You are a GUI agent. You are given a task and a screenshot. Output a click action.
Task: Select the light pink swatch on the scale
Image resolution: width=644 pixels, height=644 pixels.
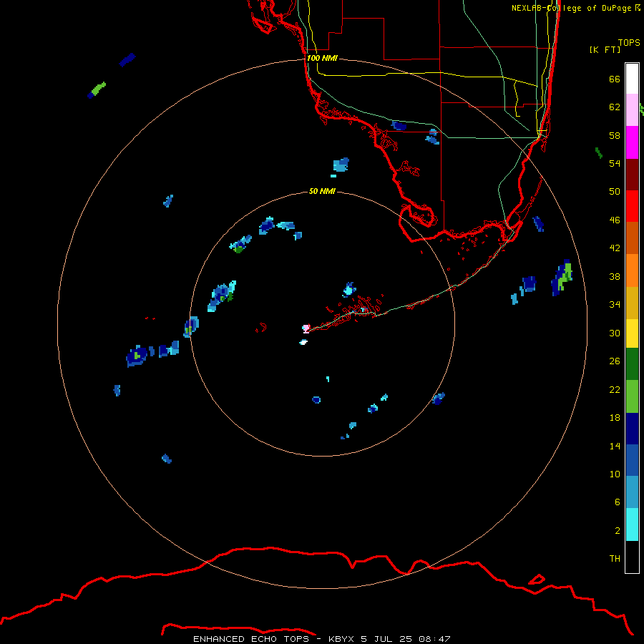pyautogui.click(x=632, y=110)
